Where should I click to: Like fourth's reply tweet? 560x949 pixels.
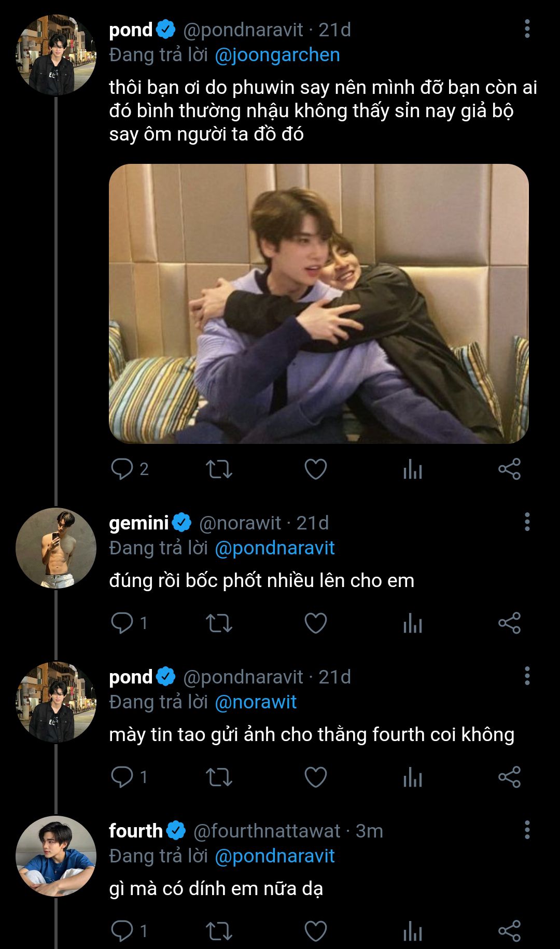[x=315, y=931]
